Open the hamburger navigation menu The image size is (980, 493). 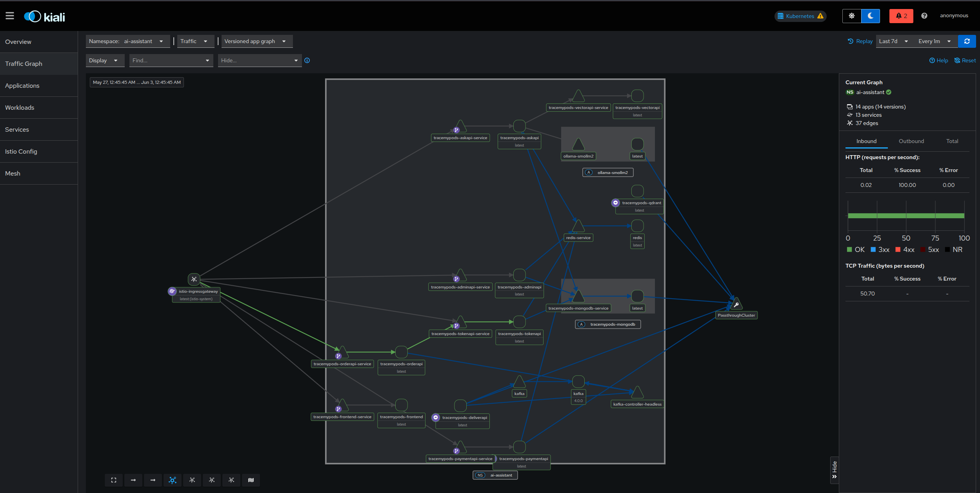(x=10, y=16)
